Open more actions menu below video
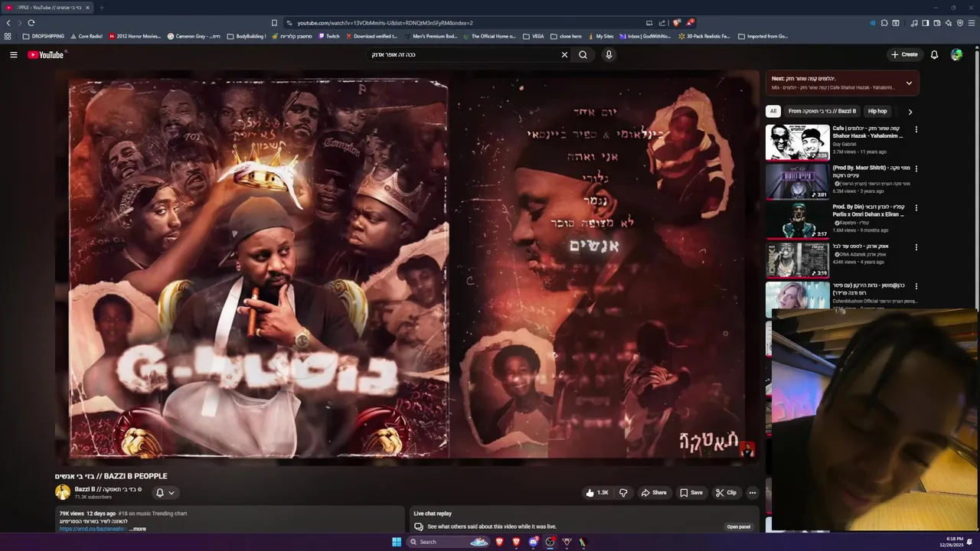The image size is (980, 551). pos(753,493)
